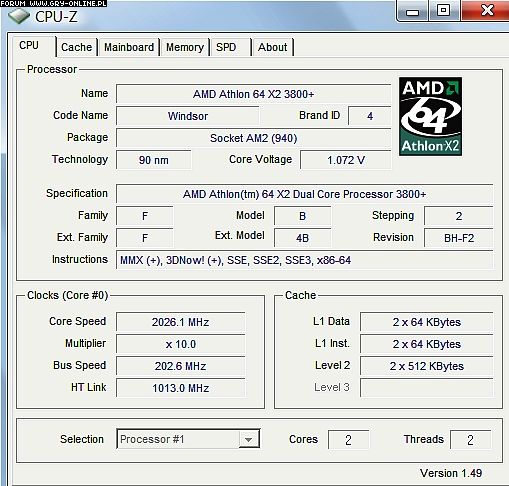Select the Brand ID value 4
This screenshot has width=509, height=486.
coord(370,116)
